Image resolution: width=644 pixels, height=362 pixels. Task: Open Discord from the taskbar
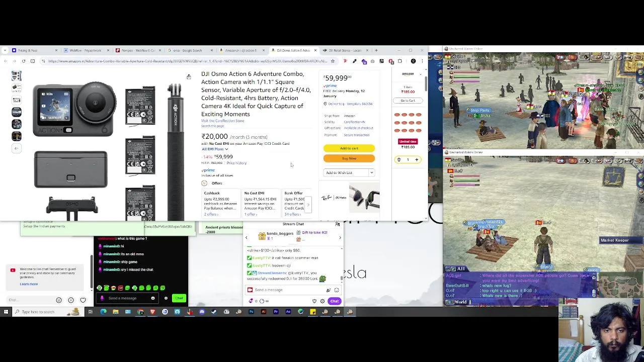202,312
